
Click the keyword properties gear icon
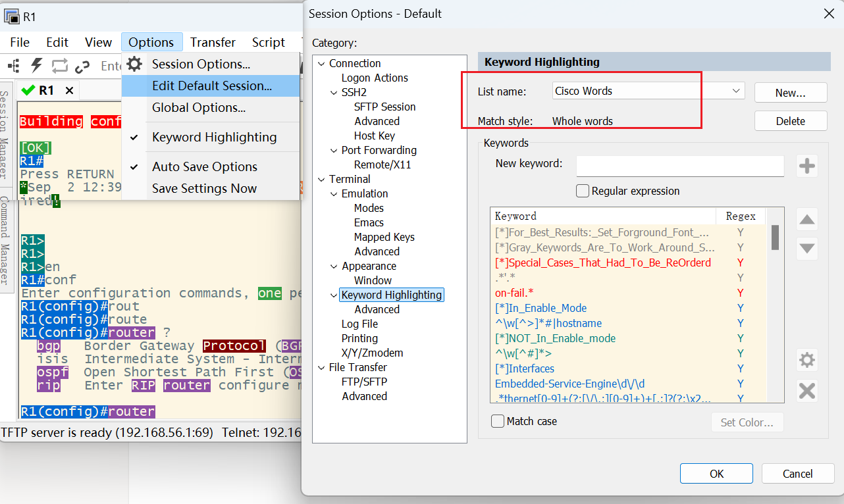click(807, 360)
